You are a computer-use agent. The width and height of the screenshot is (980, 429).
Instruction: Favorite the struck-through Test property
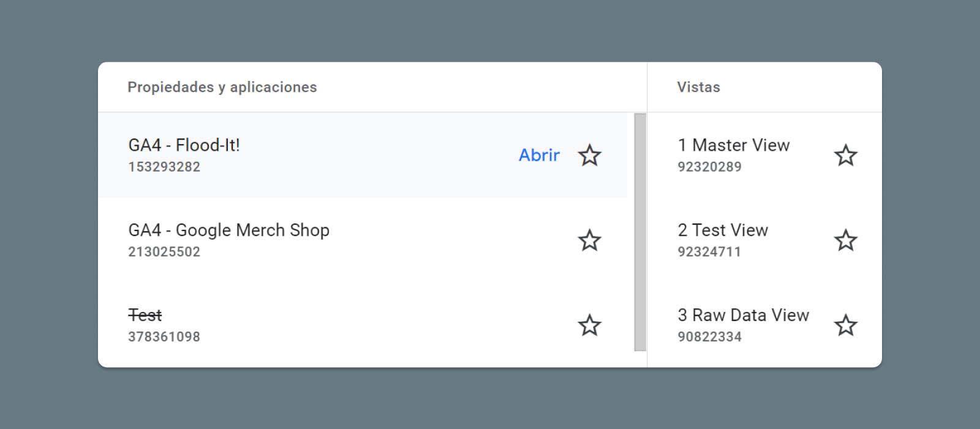point(589,325)
